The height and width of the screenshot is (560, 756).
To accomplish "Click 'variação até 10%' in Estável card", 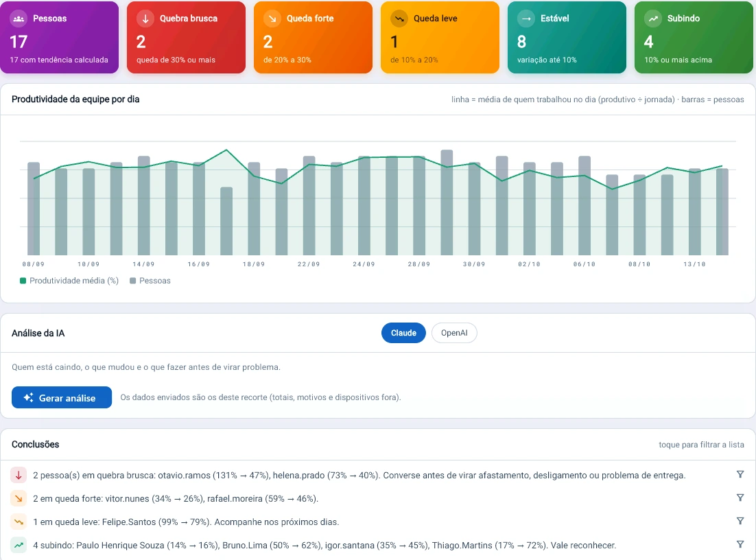I will pos(547,60).
